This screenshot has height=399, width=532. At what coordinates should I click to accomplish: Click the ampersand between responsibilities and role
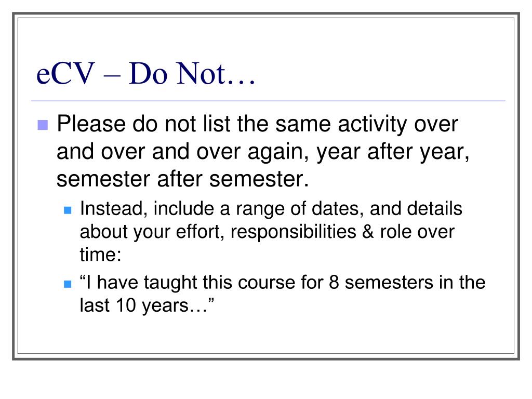pos(368,232)
